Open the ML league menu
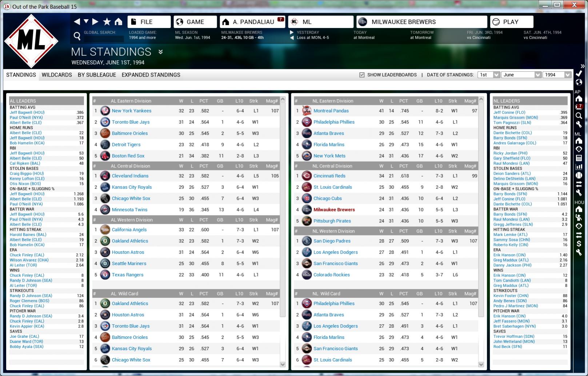Viewport: 588px width, 376px height. (321, 22)
